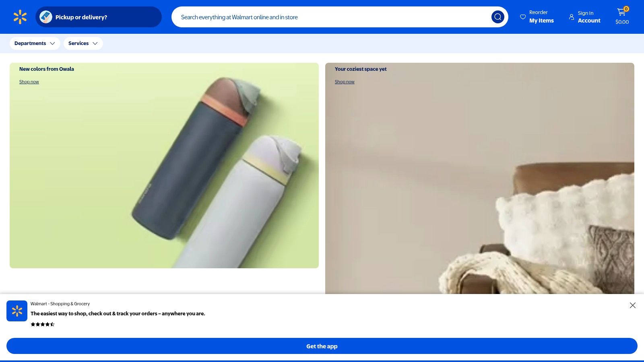Close the app promotion banner

pyautogui.click(x=633, y=305)
